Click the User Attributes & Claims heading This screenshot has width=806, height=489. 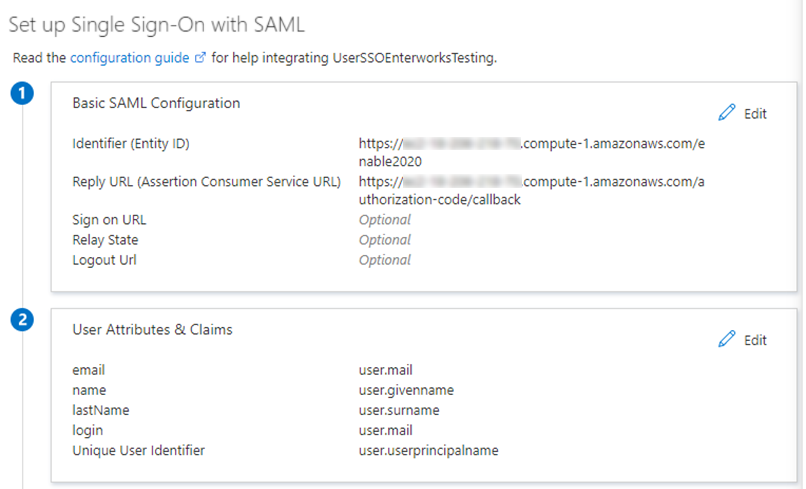[x=153, y=329]
